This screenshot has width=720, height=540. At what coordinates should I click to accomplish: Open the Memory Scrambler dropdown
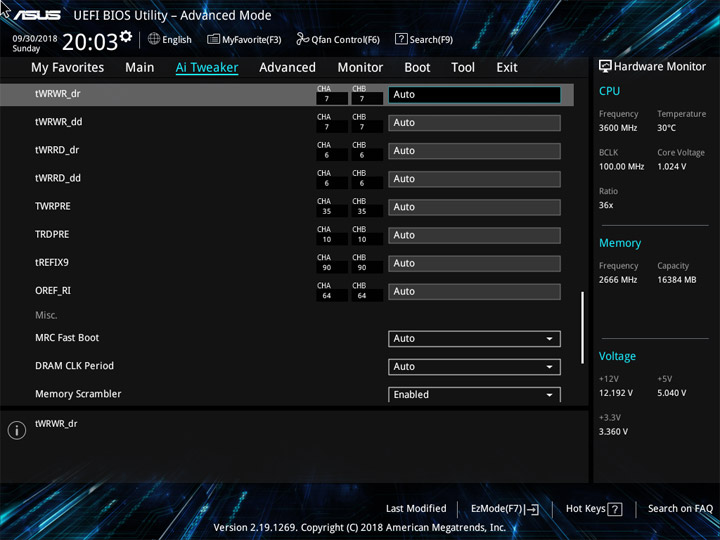474,394
